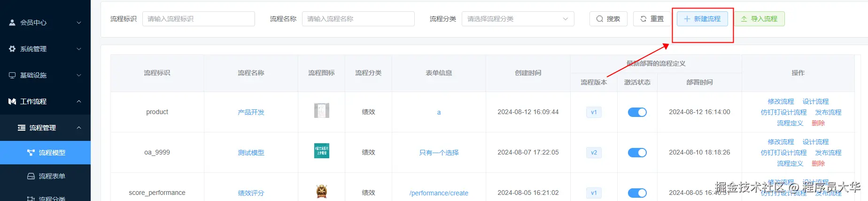Collapse the 流程管理 submenu chevron
The image size is (868, 201).
click(x=79, y=128)
